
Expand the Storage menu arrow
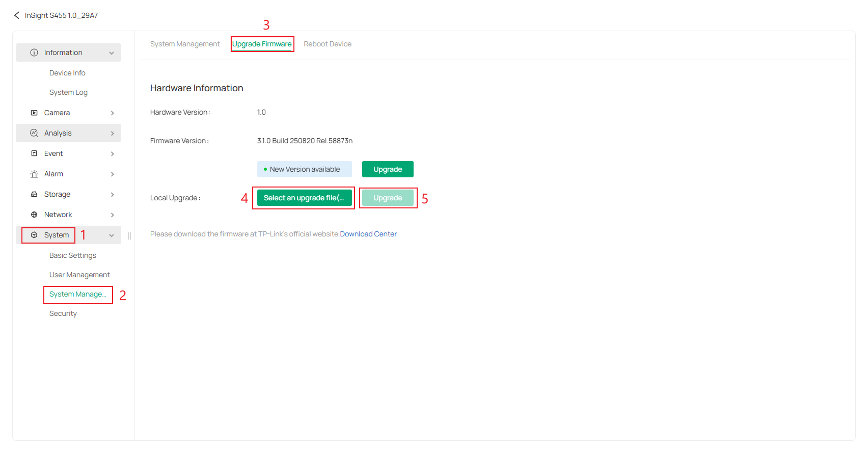tap(112, 194)
